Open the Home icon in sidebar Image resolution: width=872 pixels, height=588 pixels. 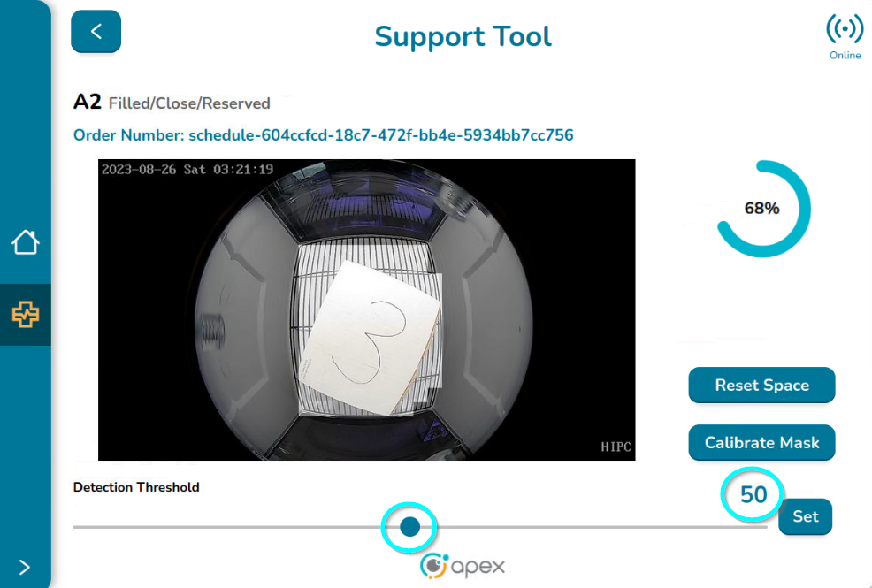[x=25, y=241]
